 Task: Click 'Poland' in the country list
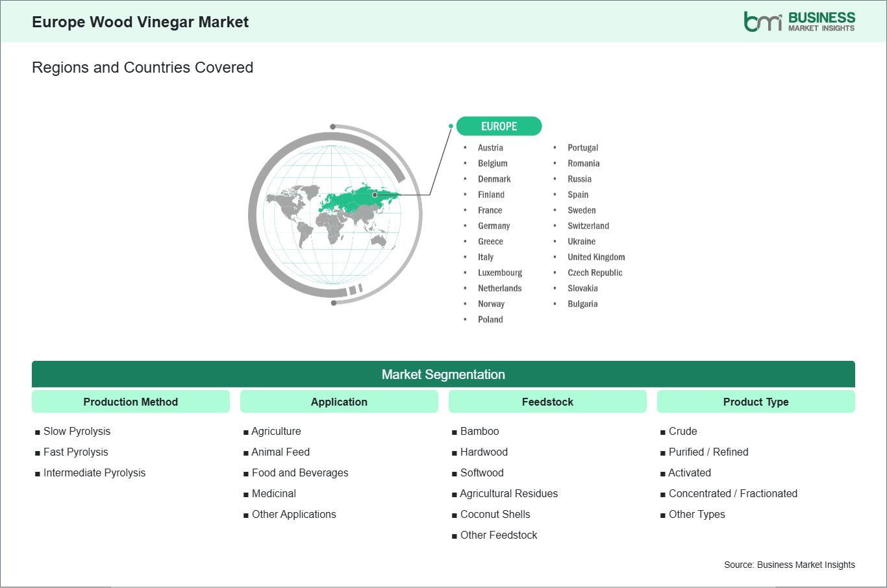490,319
